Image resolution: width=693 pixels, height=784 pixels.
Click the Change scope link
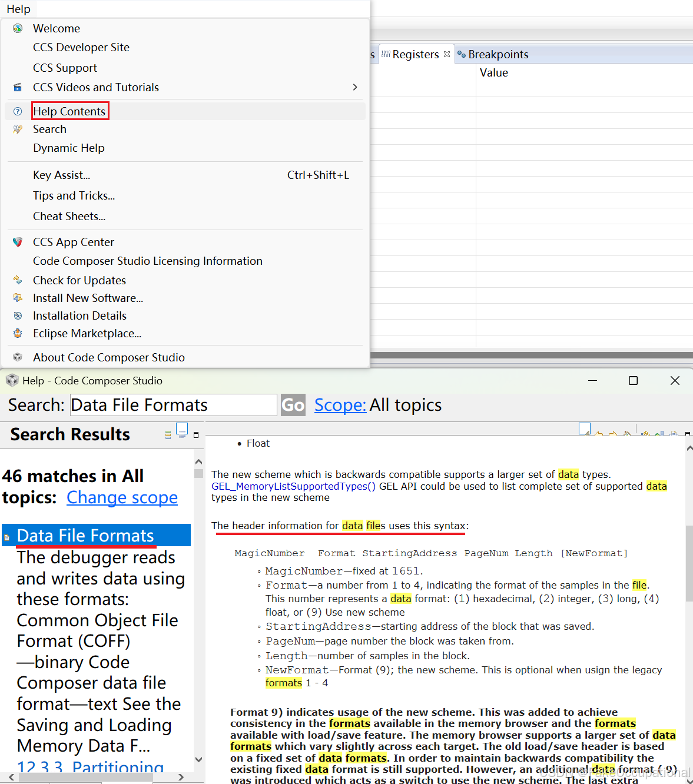(x=122, y=497)
